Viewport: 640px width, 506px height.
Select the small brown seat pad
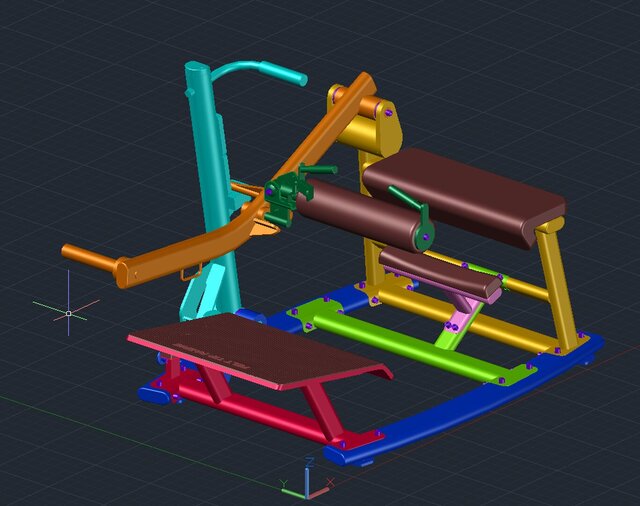pyautogui.click(x=440, y=272)
